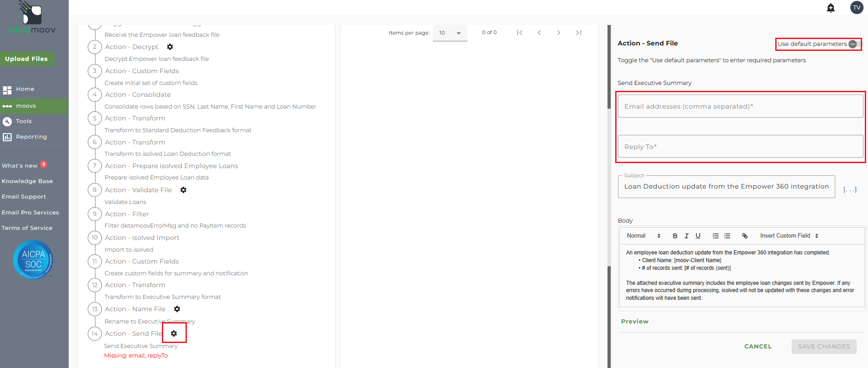Click the subject brackets custom field link
This screenshot has height=368, width=868.
click(x=850, y=189)
